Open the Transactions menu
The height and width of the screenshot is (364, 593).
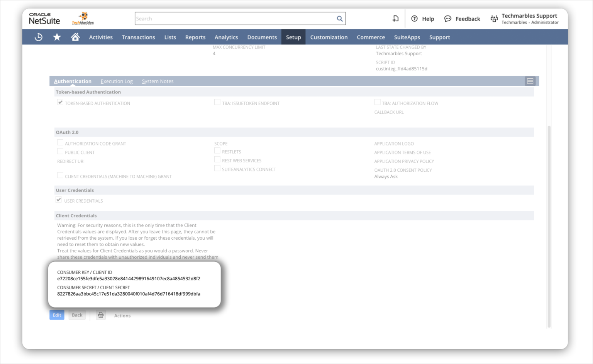pyautogui.click(x=138, y=37)
